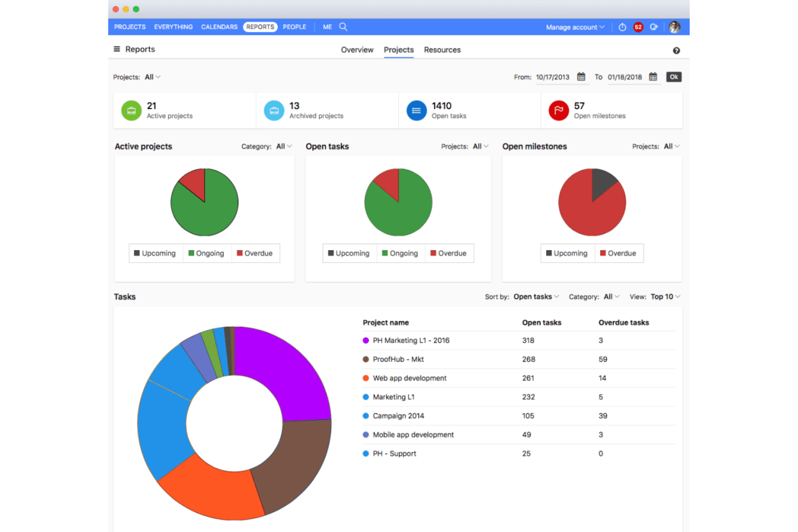
Task: Toggle the Ongoing legend under Active projects chart
Action: pos(207,253)
